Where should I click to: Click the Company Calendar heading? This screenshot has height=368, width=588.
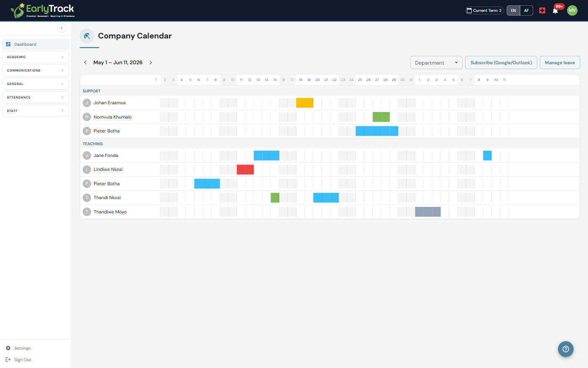tap(135, 36)
